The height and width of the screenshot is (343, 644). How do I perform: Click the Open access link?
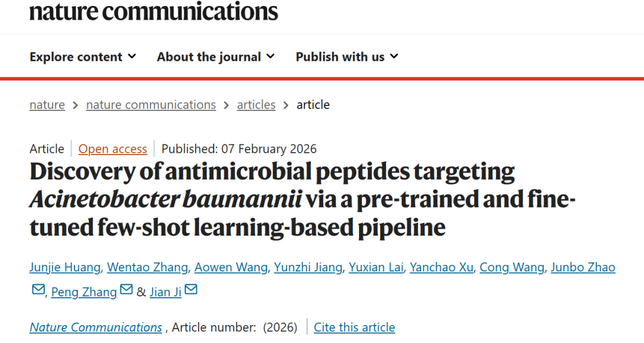(113, 149)
